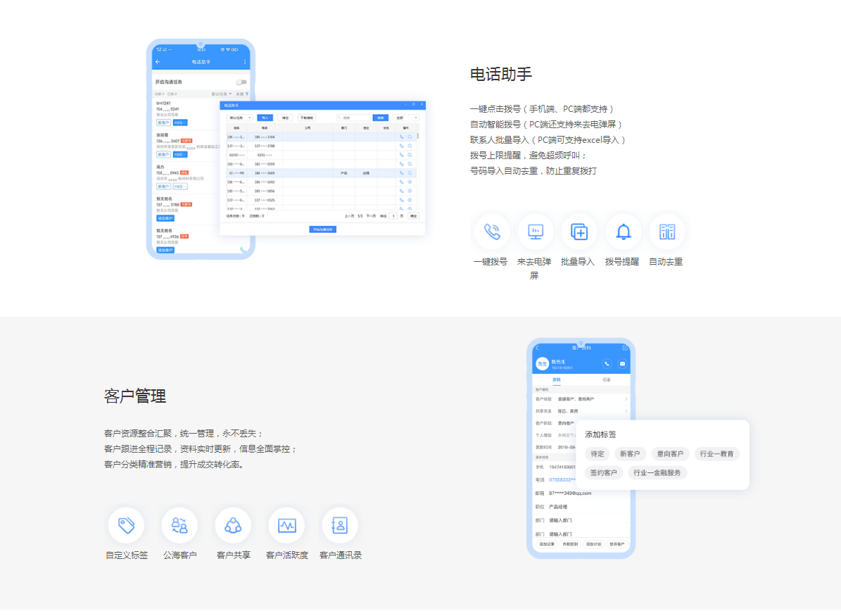Select the 意向客户 tag chip
Viewport: 841px width, 616px height.
[667, 454]
